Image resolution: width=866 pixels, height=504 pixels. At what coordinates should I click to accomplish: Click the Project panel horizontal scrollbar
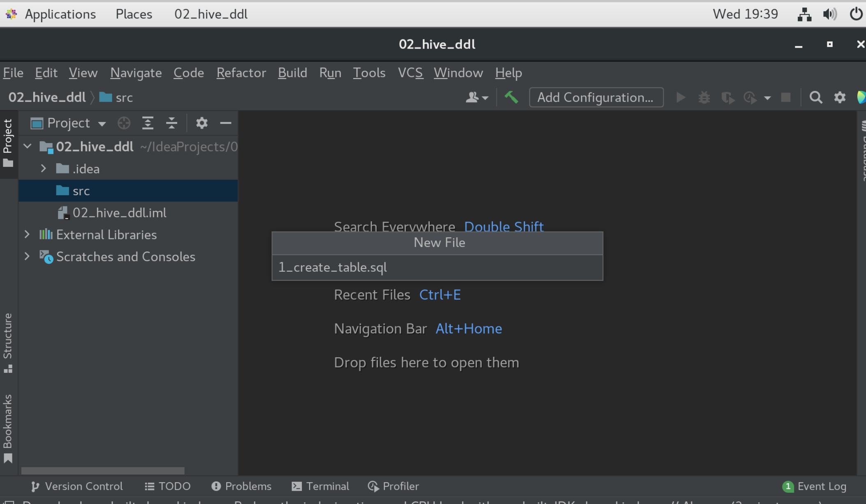coord(103,471)
